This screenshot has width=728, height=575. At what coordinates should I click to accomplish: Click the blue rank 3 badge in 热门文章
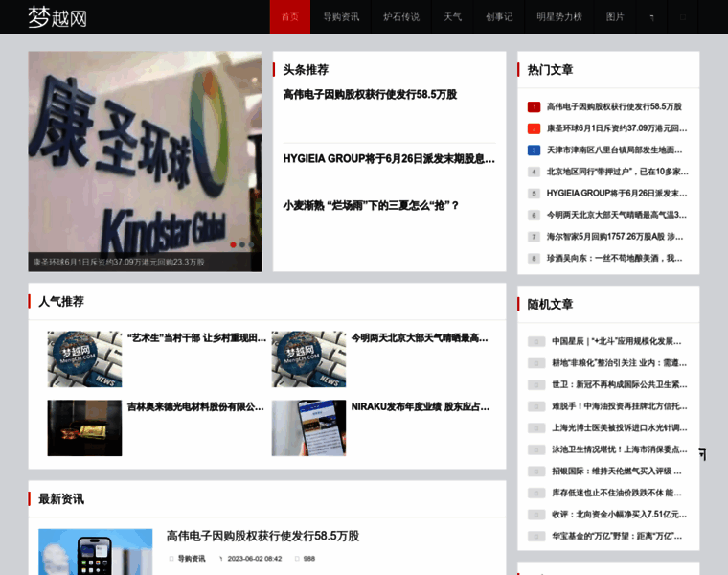click(534, 150)
